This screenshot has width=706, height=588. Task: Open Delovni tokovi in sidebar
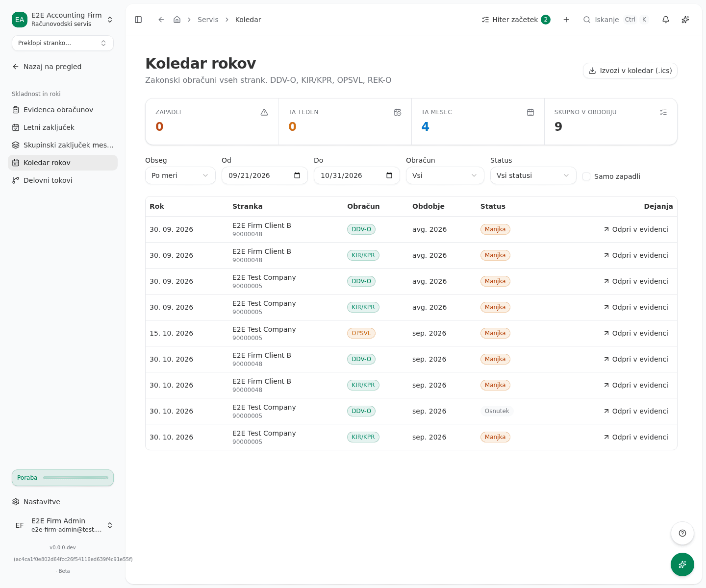click(63, 180)
